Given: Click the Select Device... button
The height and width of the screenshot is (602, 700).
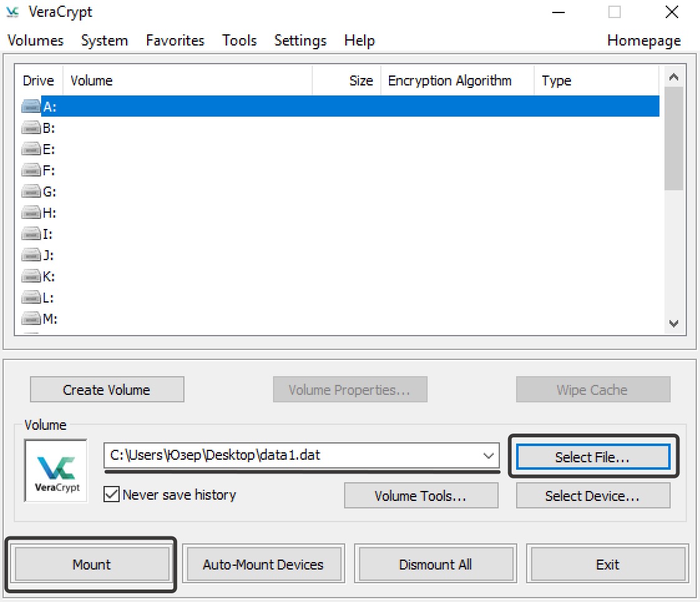Looking at the screenshot, I should [x=593, y=495].
